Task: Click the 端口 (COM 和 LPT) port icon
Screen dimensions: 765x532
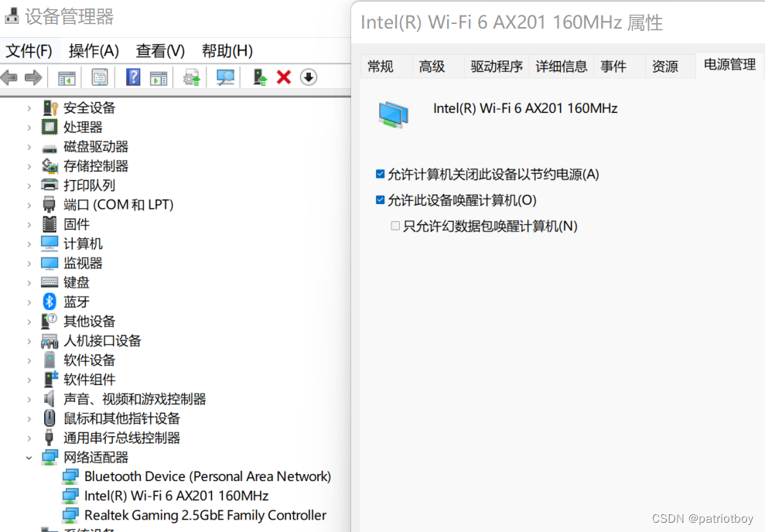Action: (49, 205)
